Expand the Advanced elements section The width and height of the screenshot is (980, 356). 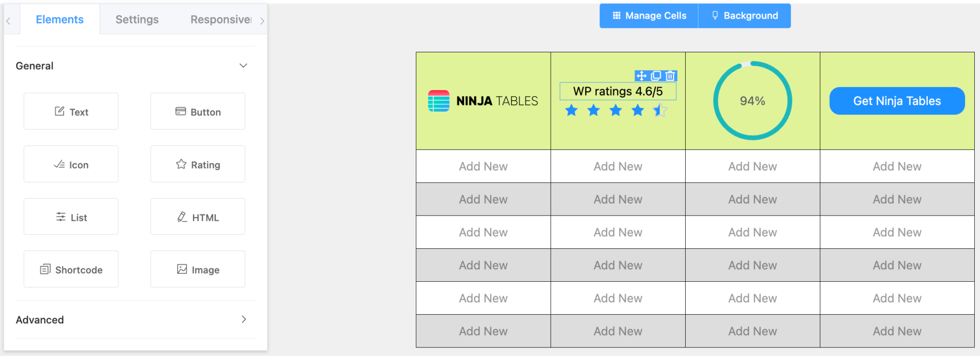point(243,320)
